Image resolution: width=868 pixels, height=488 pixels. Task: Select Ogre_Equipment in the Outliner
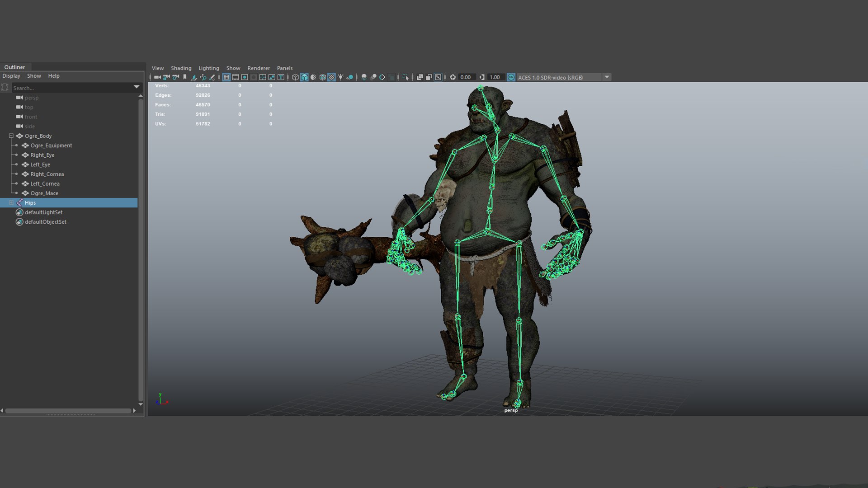(x=51, y=145)
